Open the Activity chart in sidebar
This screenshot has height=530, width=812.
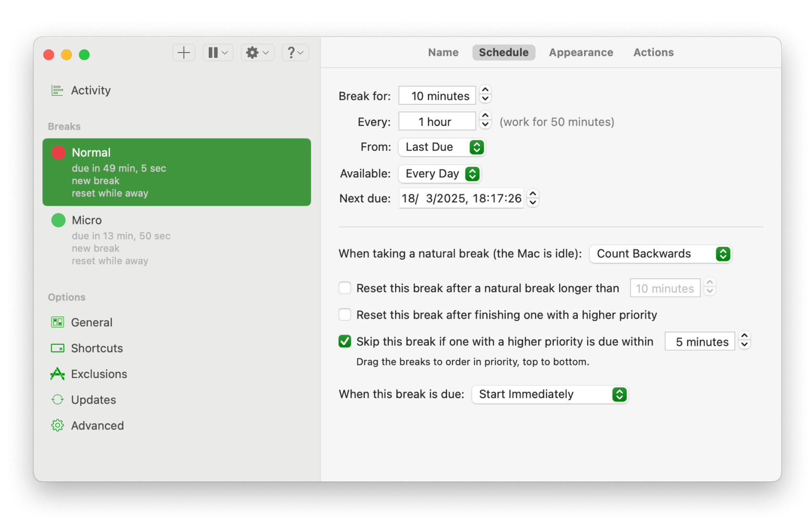point(91,91)
